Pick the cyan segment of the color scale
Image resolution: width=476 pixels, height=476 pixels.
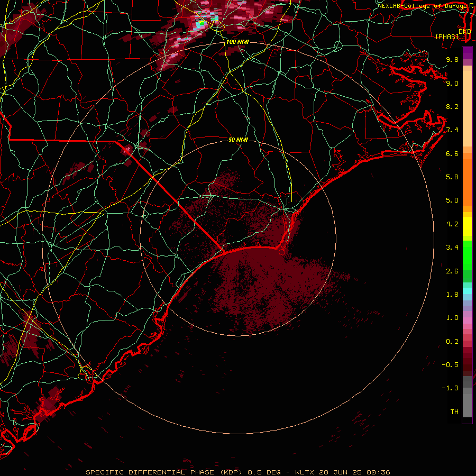(467, 291)
